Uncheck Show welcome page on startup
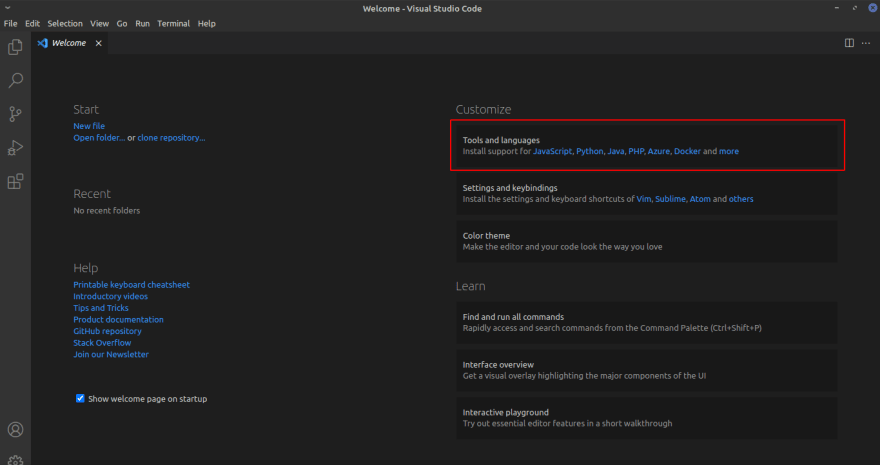The height and width of the screenshot is (465, 880). (80, 398)
